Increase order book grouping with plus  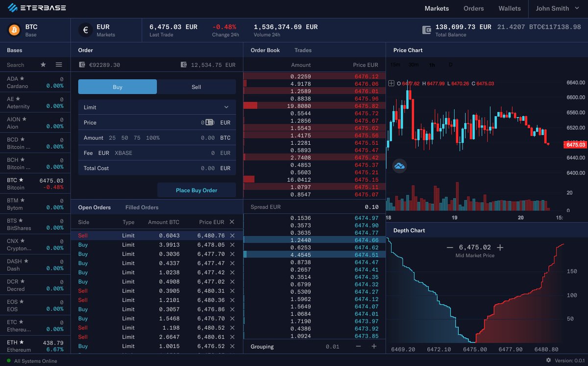click(374, 346)
